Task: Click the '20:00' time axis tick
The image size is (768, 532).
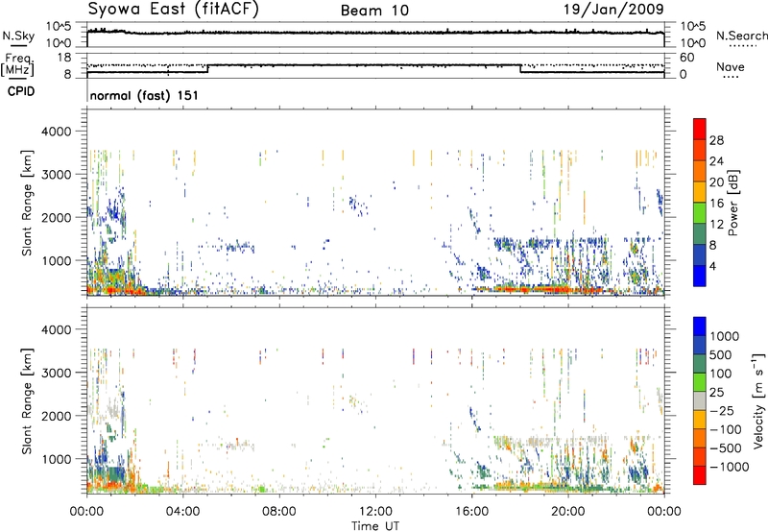Action: (568, 512)
